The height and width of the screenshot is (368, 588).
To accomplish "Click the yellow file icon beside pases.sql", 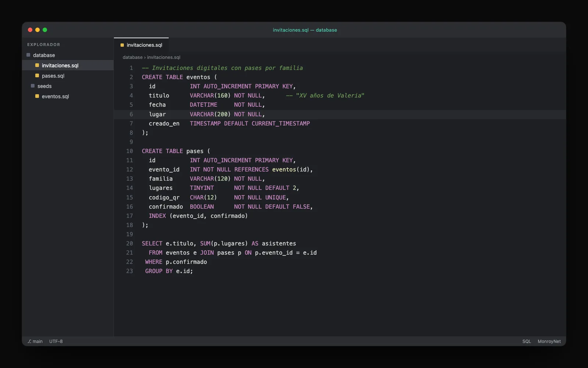I will point(37,75).
